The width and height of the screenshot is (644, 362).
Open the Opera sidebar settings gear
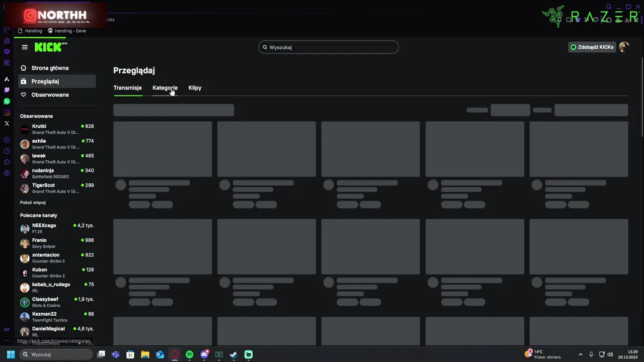click(x=7, y=173)
